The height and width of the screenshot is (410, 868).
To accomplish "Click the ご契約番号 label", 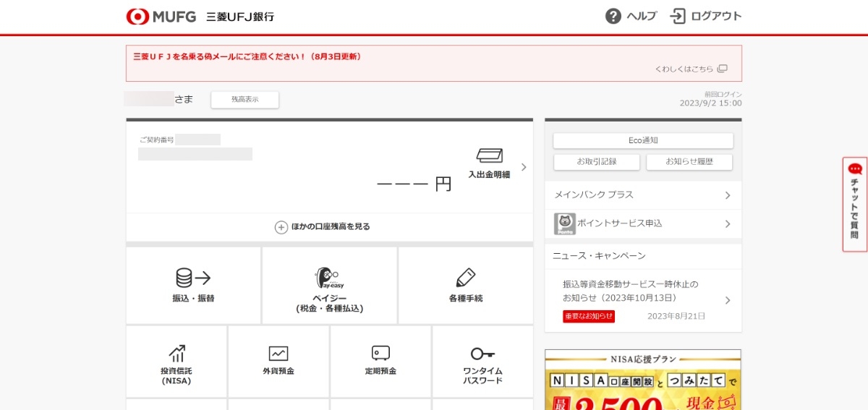I will click(156, 140).
